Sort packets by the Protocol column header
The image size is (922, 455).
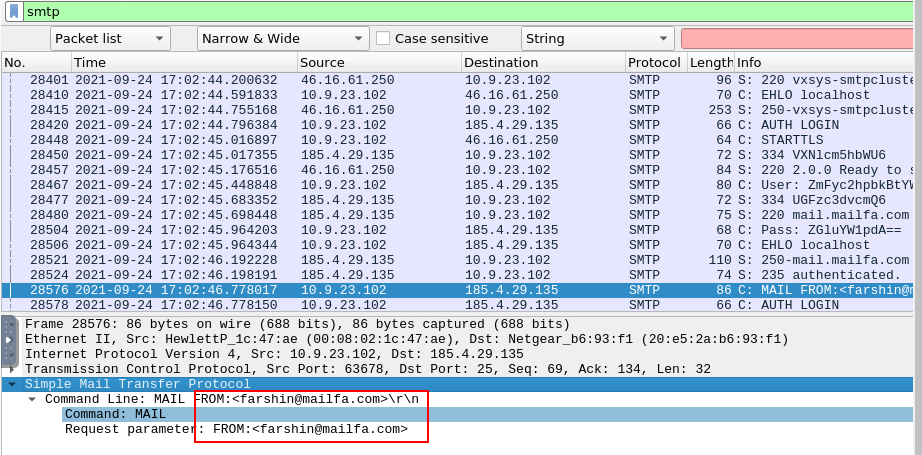pos(656,62)
